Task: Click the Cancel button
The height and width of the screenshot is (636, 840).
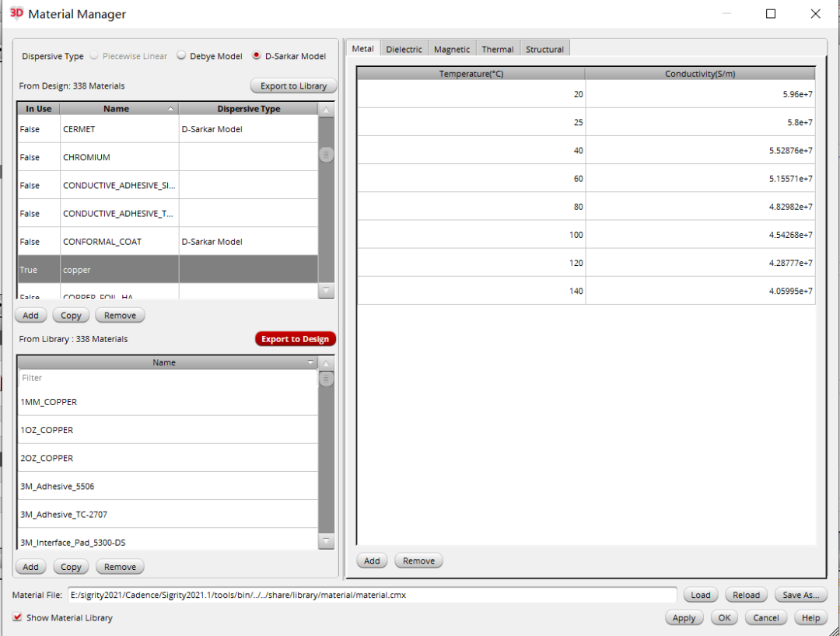Action: 766,618
